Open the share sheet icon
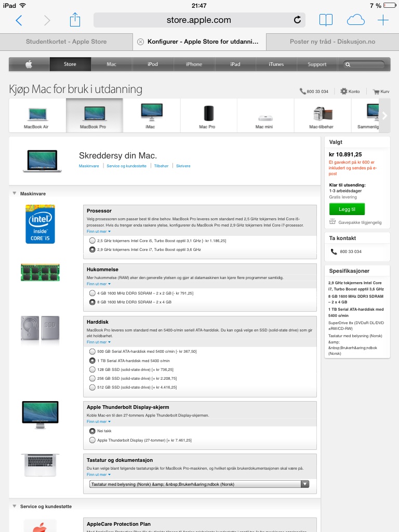This screenshot has height=532, width=399. tap(75, 20)
